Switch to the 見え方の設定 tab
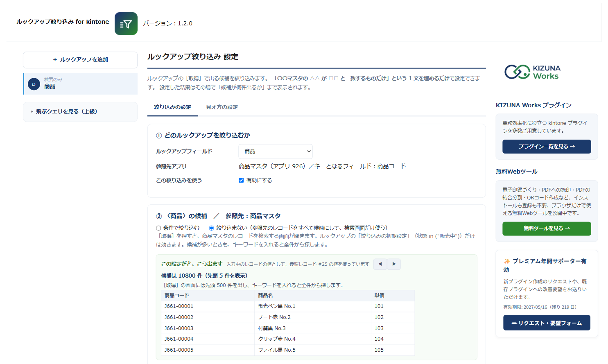 pos(222,107)
